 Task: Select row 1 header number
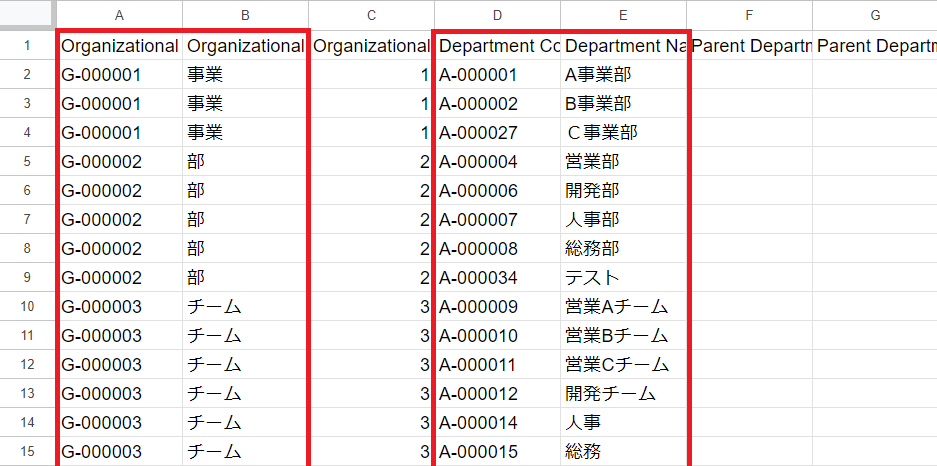pyautogui.click(x=27, y=46)
